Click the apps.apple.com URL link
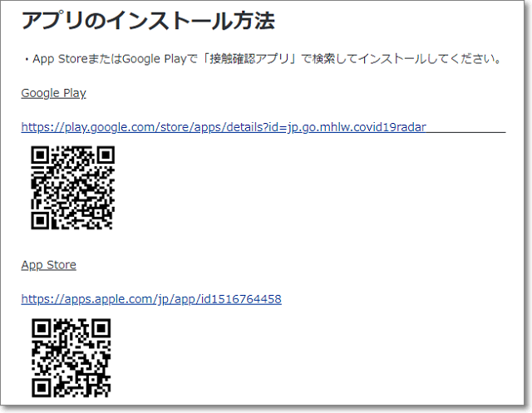The height and width of the screenshot is (413, 532). coord(150,299)
